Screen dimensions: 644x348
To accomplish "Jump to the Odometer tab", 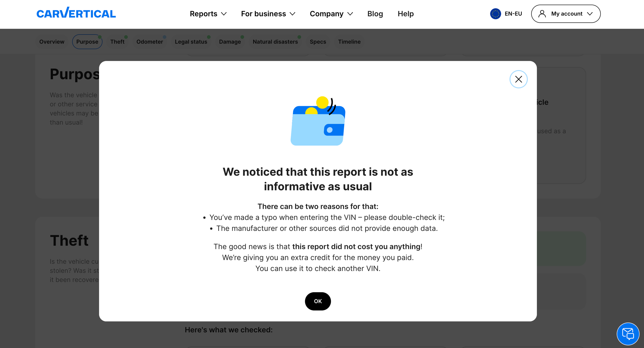I will [149, 42].
